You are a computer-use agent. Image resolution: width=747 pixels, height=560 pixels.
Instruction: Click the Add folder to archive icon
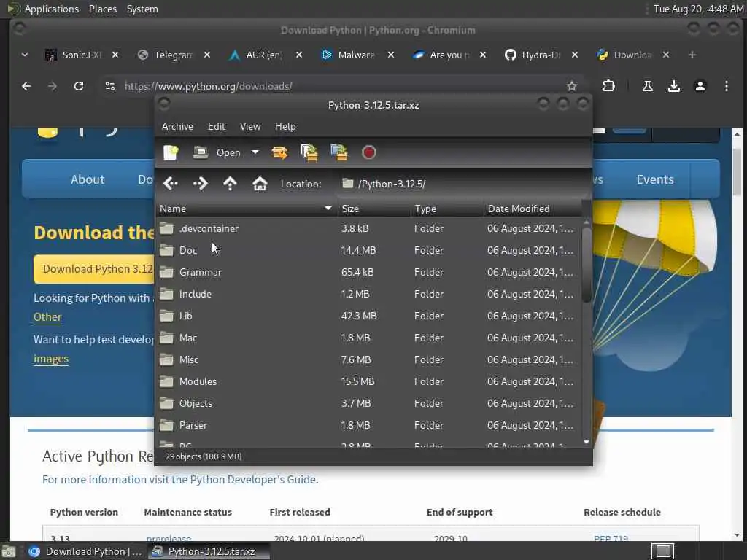coord(339,152)
